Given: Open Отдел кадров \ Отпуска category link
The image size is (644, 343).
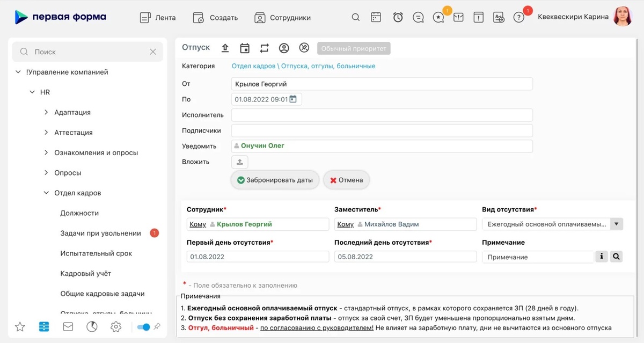Looking at the screenshot, I should pos(303,66).
